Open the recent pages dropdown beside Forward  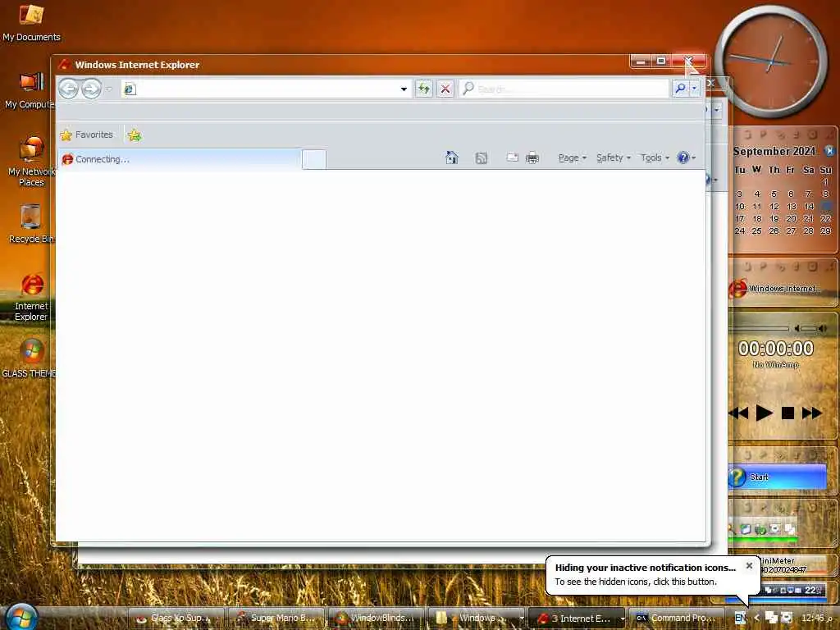pyautogui.click(x=109, y=89)
